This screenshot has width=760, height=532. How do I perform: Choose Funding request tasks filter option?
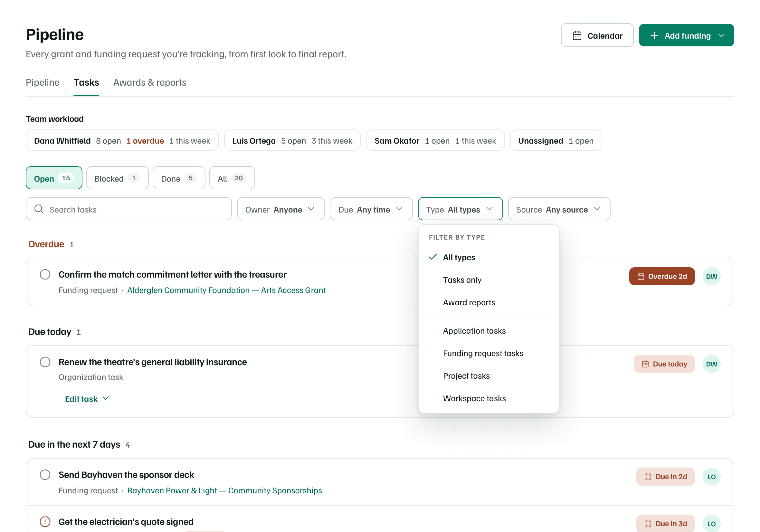point(489,353)
